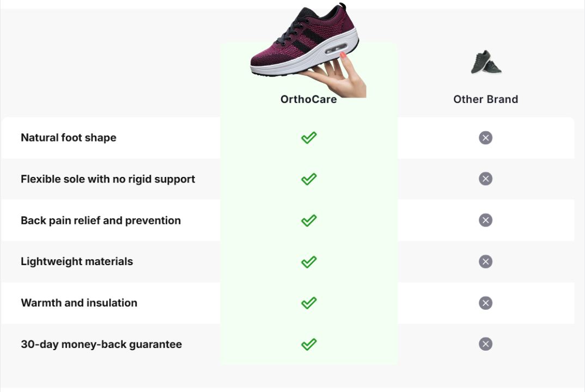Select the Other Brand column heading
The width and height of the screenshot is (585, 392).
(485, 100)
